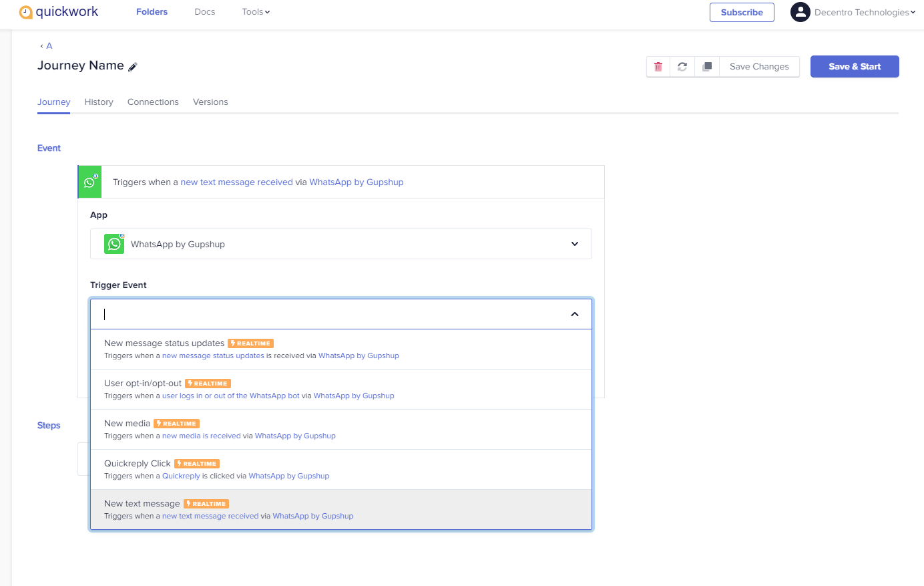Screen dimensions: 924x586
Task: Click REALTIME badge beside Quickreply Click
Action: (x=197, y=464)
